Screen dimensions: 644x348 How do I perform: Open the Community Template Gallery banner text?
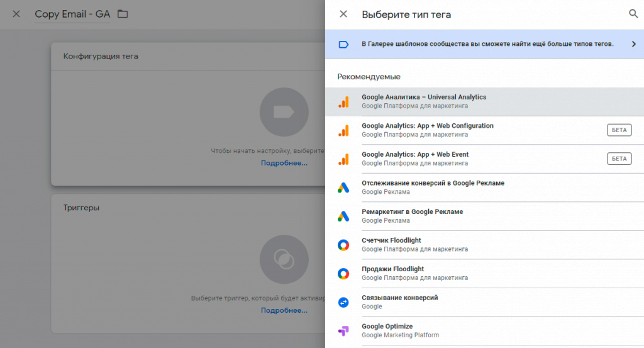tap(487, 44)
